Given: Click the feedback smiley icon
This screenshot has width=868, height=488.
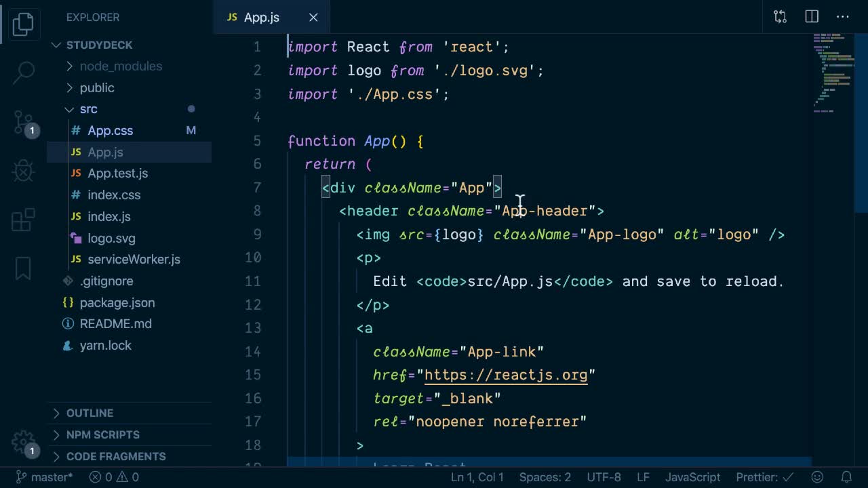Looking at the screenshot, I should tap(818, 477).
